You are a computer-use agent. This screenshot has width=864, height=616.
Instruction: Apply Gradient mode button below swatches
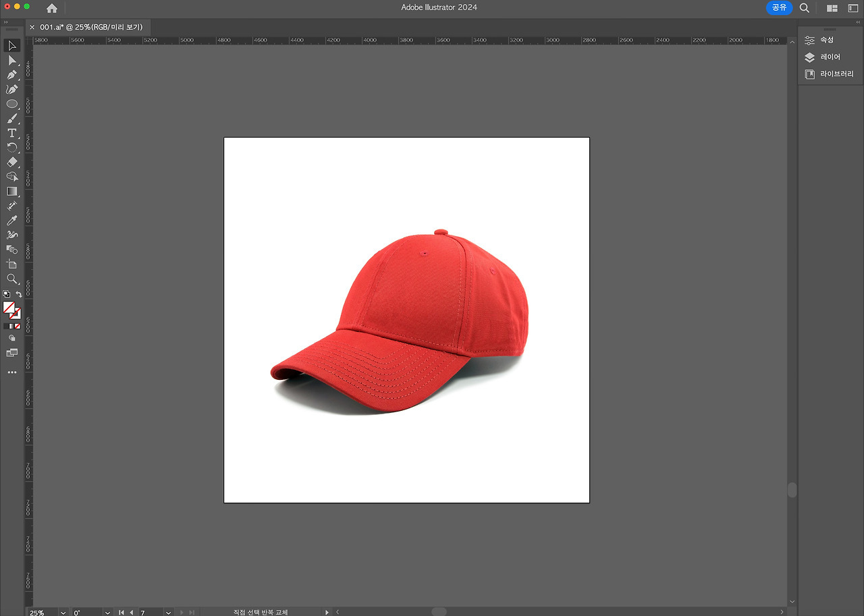tap(12, 327)
